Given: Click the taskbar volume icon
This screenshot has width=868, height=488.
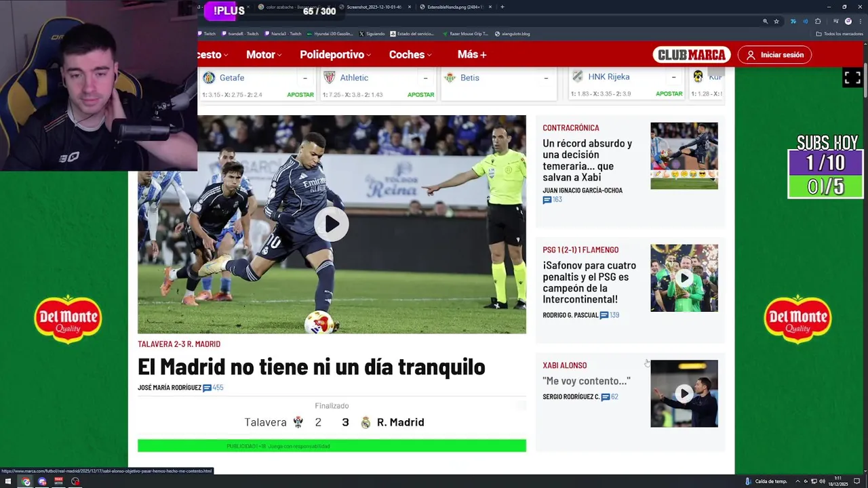Looking at the screenshot, I should tap(822, 482).
